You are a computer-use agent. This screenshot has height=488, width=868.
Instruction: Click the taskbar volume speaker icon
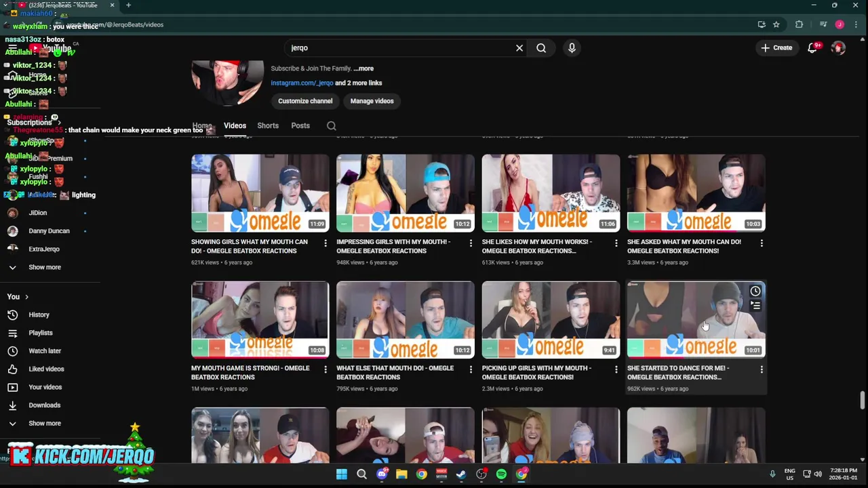tap(818, 474)
